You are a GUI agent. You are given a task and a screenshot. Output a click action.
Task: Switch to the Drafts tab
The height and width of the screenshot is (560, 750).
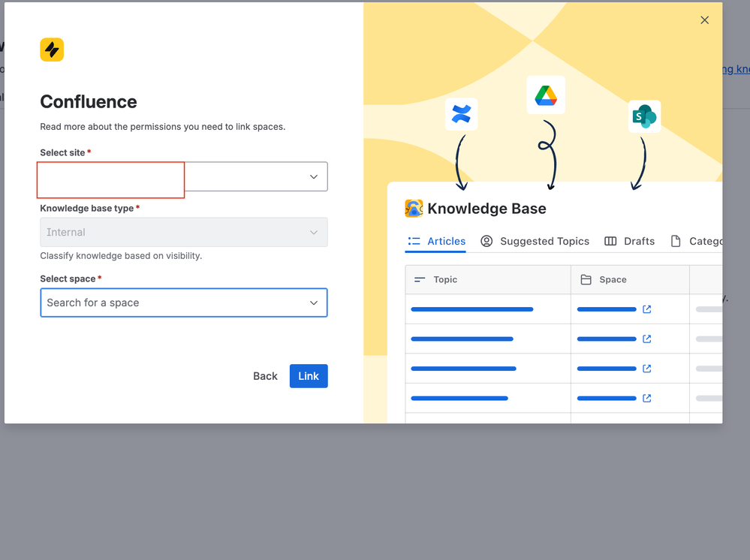coord(629,241)
